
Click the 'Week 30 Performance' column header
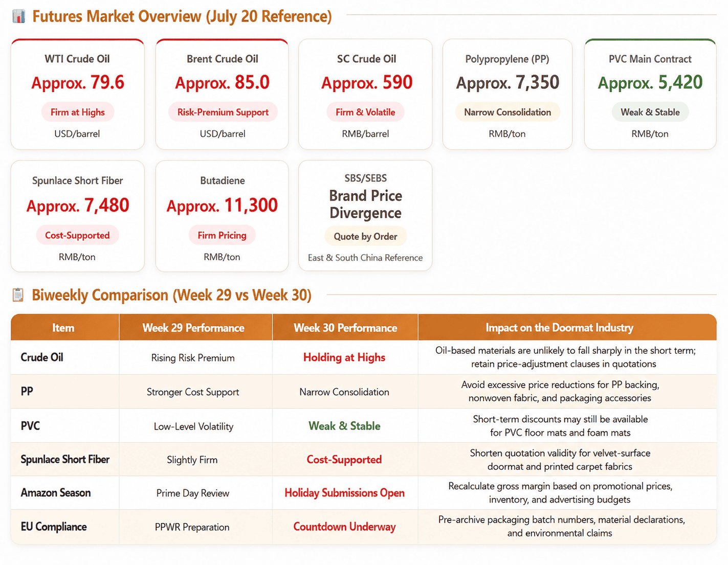pos(345,328)
